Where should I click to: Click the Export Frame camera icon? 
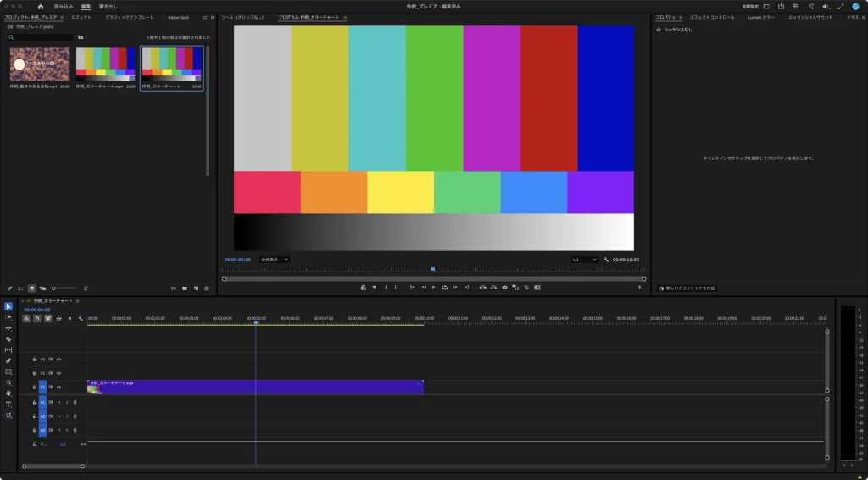click(504, 287)
